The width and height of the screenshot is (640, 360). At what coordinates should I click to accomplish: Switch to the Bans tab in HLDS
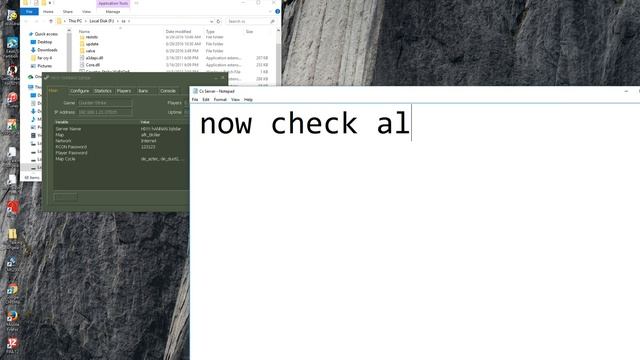(x=143, y=91)
